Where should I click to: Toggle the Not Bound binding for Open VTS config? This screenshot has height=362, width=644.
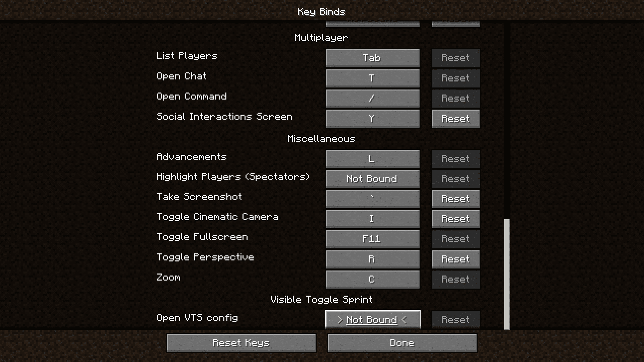pyautogui.click(x=372, y=319)
